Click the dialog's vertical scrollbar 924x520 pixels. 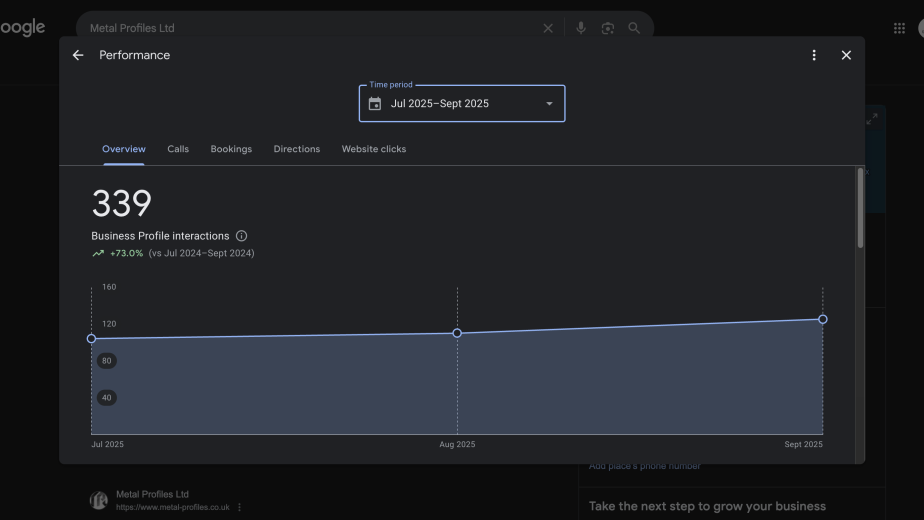click(860, 210)
